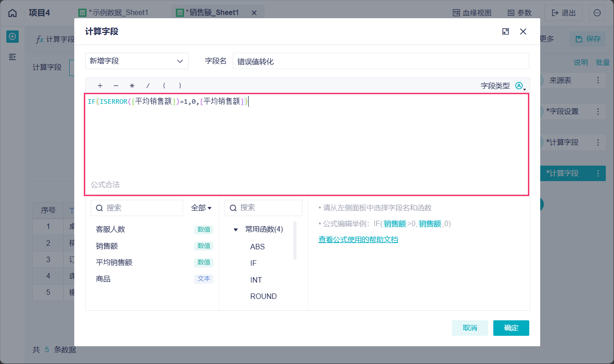Open the 血缘视图 lineage view

(x=472, y=13)
